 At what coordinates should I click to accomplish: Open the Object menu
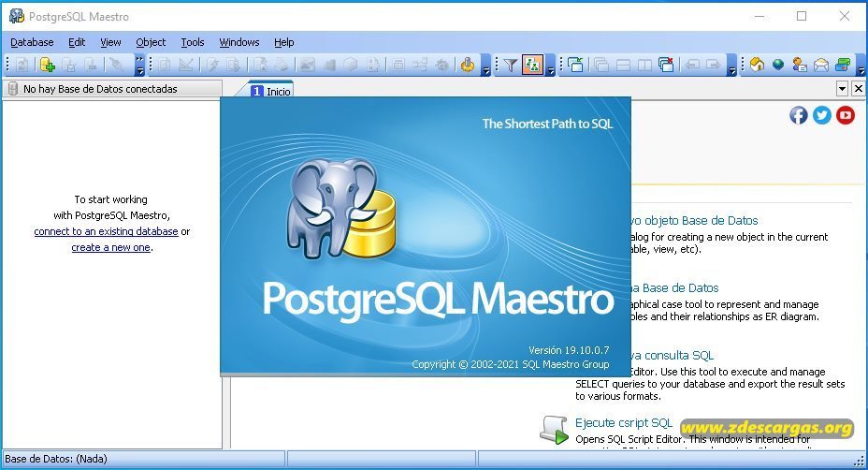(151, 42)
